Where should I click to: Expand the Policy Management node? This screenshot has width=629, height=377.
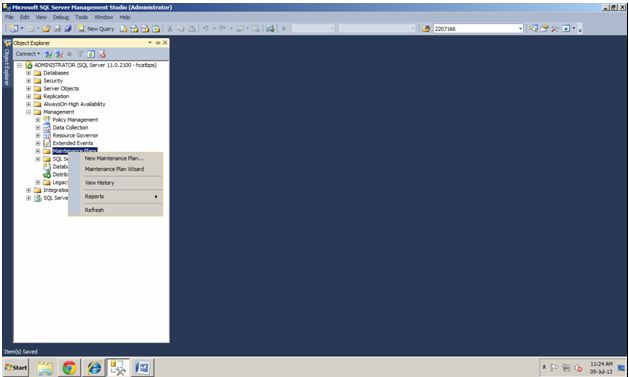(38, 120)
